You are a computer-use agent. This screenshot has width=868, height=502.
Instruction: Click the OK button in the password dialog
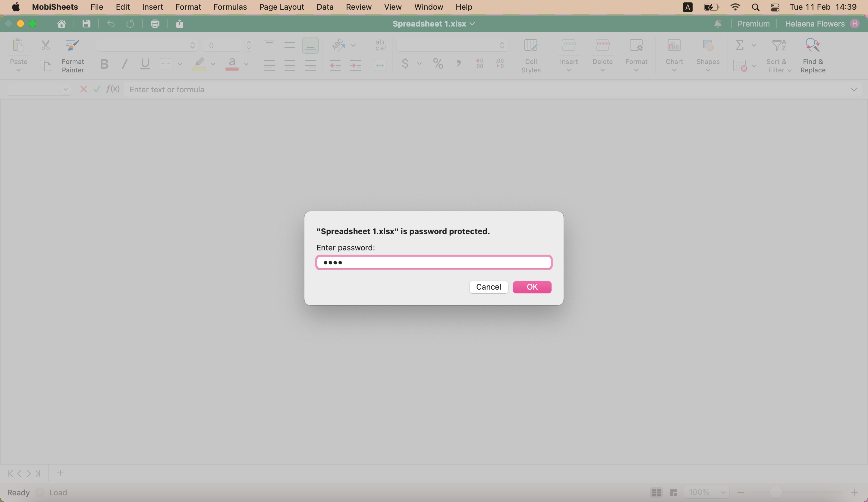[532, 287]
